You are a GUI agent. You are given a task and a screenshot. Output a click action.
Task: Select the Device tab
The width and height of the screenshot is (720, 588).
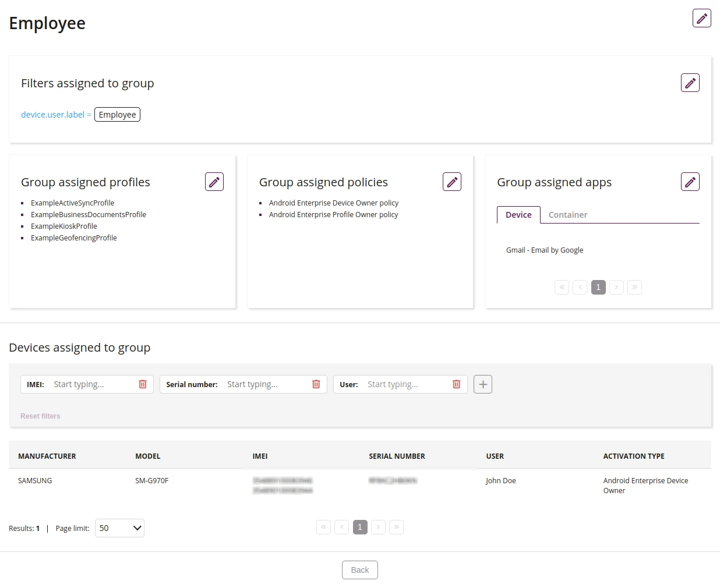tap(518, 215)
